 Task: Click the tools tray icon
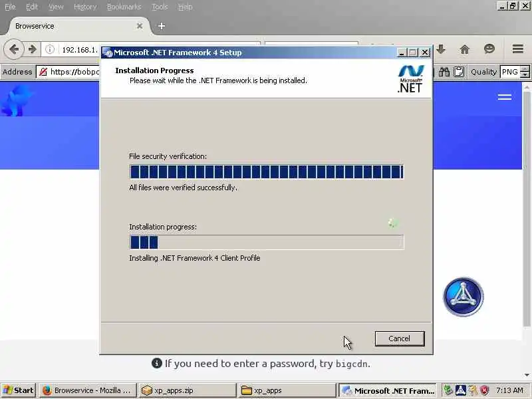pos(473,390)
